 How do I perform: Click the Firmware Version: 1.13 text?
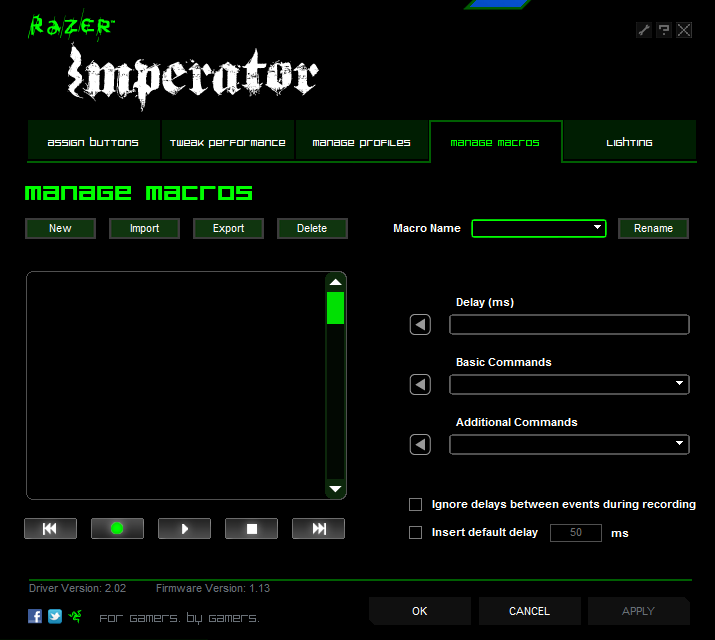pyautogui.click(x=213, y=588)
